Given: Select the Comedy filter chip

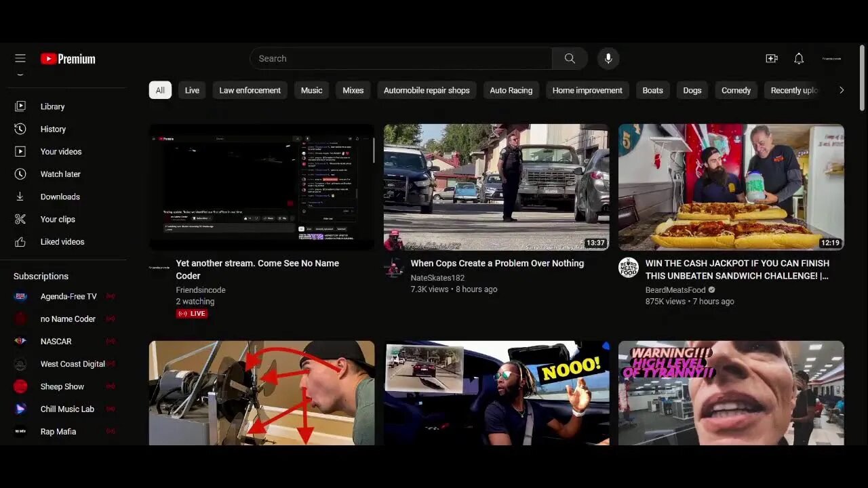Looking at the screenshot, I should [x=736, y=90].
